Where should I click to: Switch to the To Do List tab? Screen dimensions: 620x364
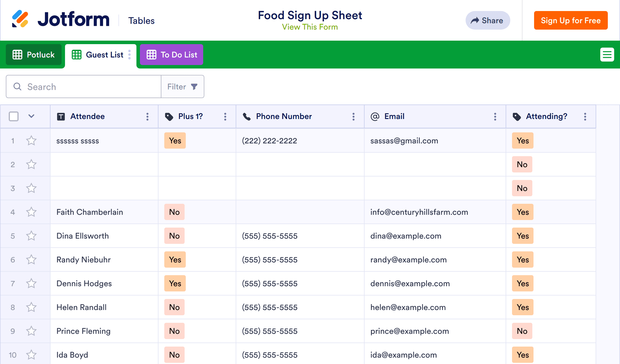[x=172, y=55]
